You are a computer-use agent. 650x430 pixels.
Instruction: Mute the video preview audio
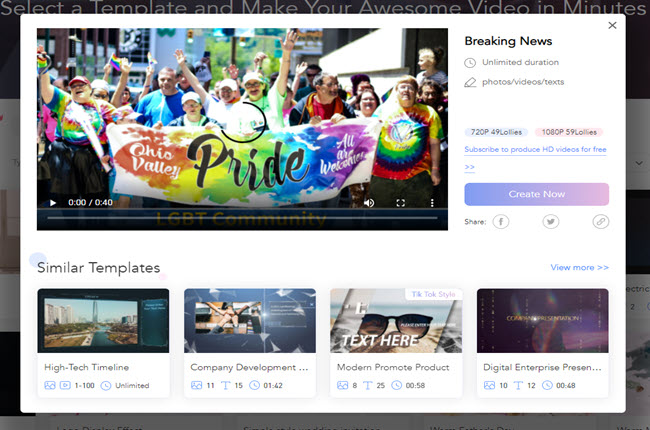coord(369,202)
